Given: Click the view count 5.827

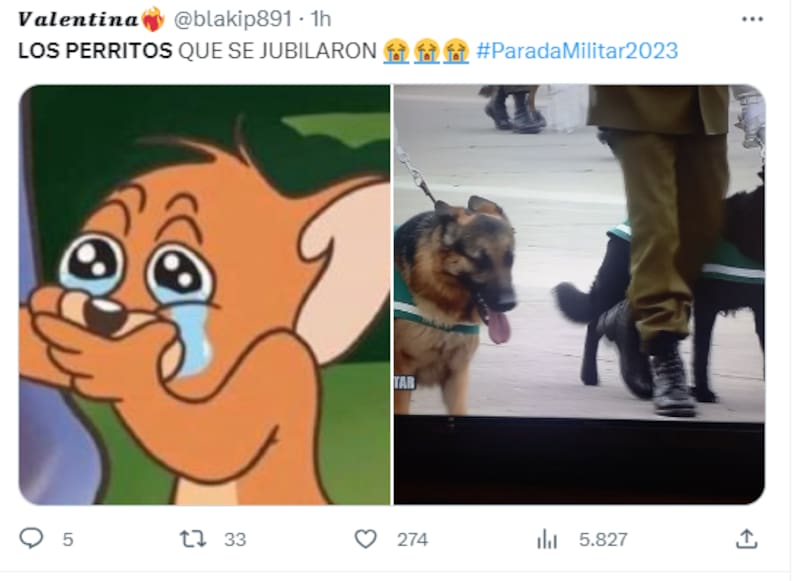Looking at the screenshot, I should point(603,540).
